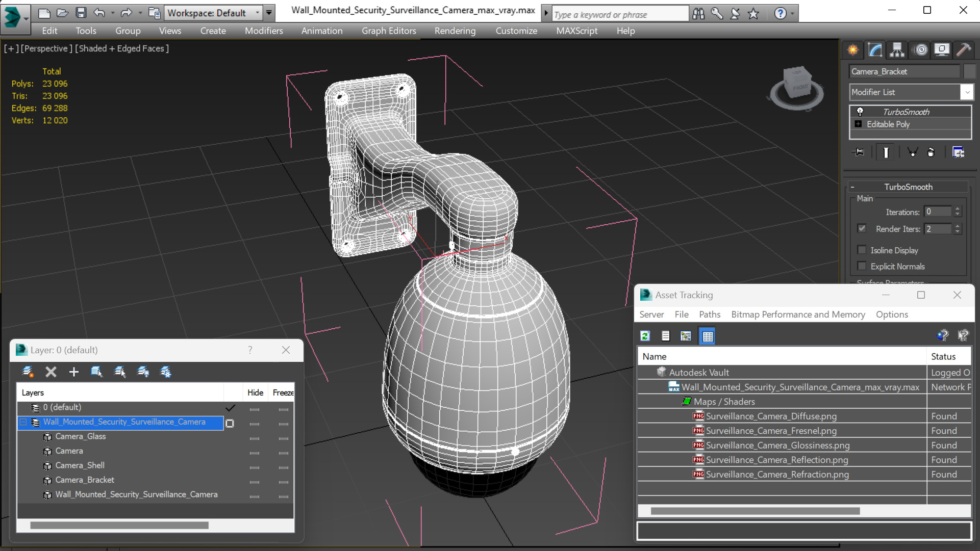Collapse the Wall_Mounted_Security_Surveillance_Camera layer
This screenshot has height=551, width=980.
click(23, 422)
